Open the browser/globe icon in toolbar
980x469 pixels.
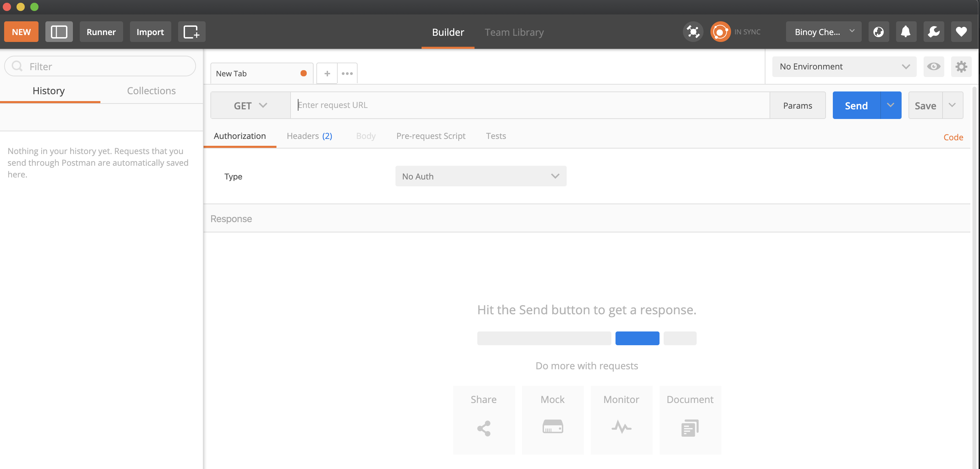coord(879,32)
